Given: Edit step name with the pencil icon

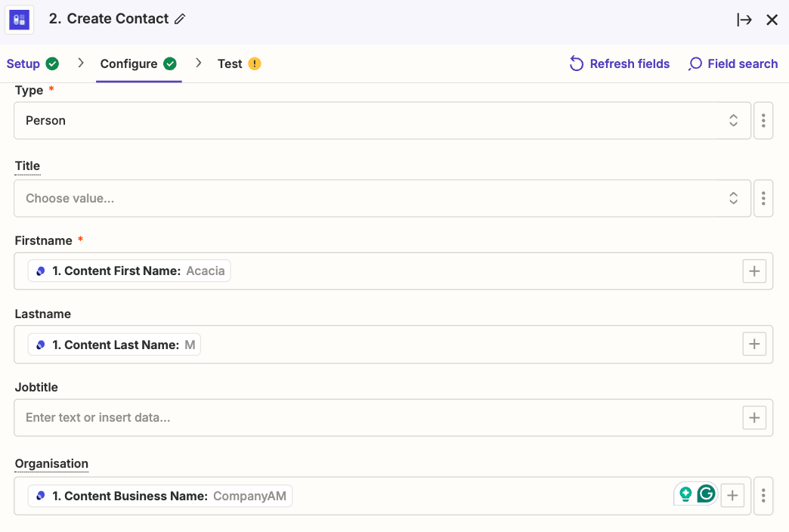Looking at the screenshot, I should click(x=180, y=19).
